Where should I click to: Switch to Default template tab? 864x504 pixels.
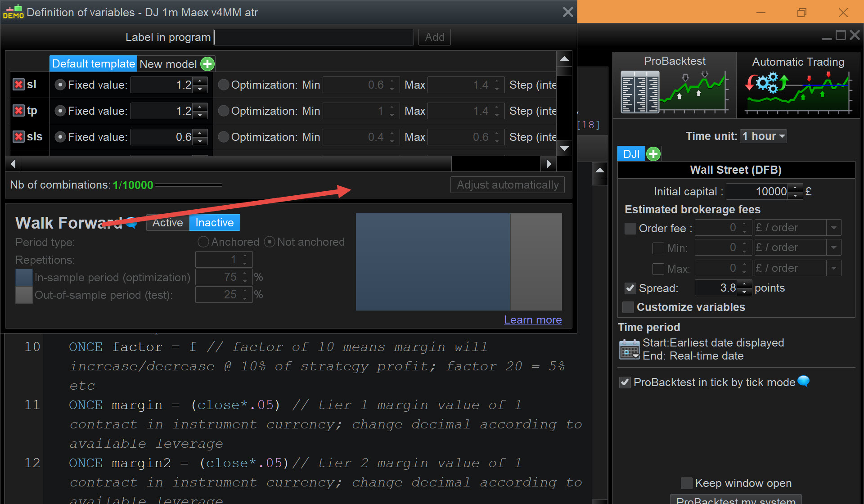click(93, 64)
